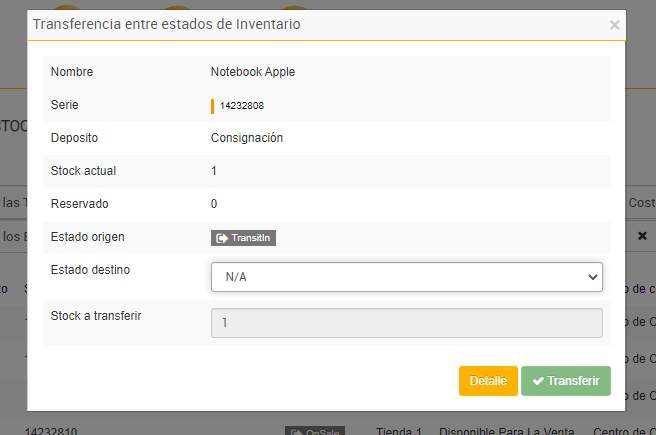Click the TransitIn origin state badge
This screenshot has width=656, height=435.
point(243,238)
